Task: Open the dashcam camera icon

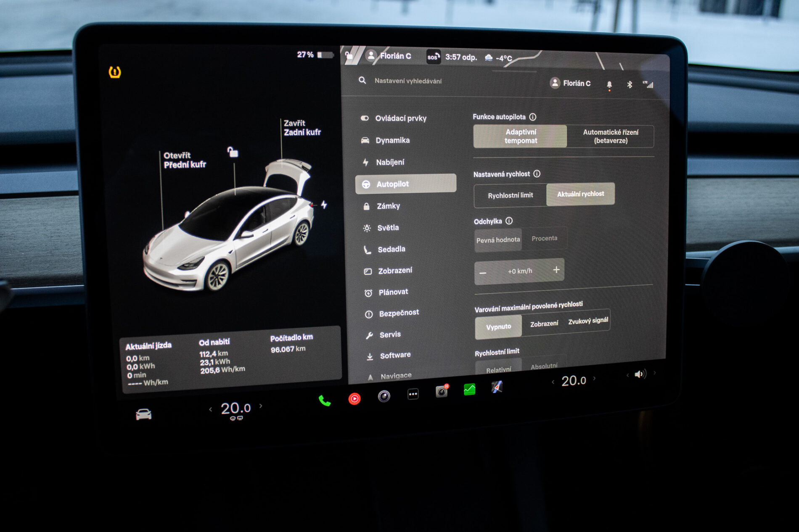Action: [x=441, y=391]
